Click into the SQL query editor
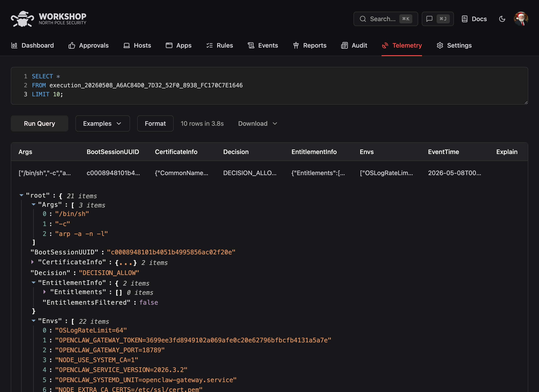 click(x=269, y=86)
